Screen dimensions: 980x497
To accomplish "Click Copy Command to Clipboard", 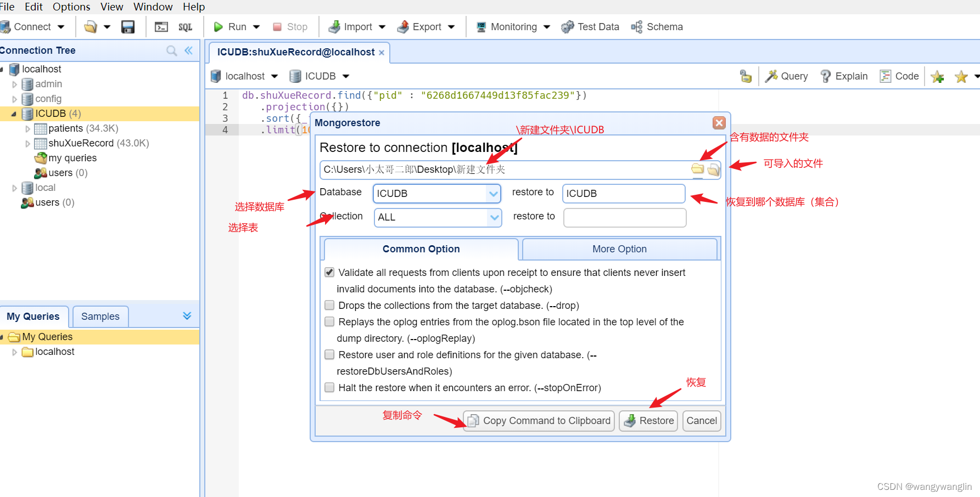I will (x=539, y=421).
